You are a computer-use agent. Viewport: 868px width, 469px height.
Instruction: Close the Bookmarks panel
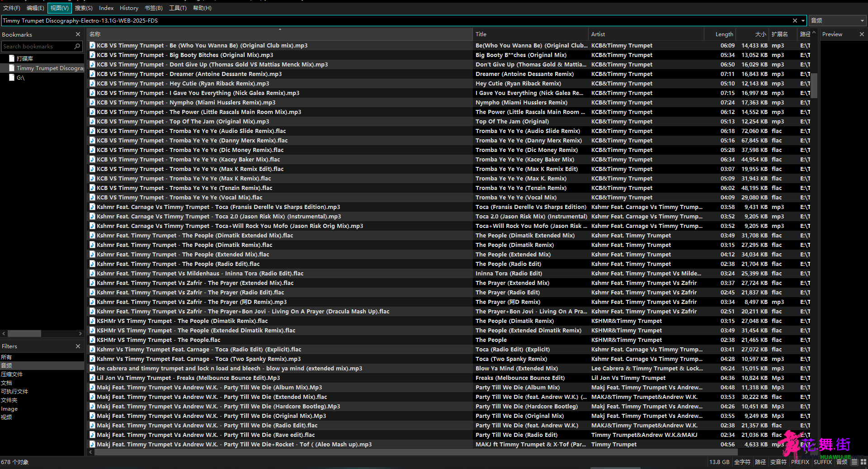[x=78, y=34]
